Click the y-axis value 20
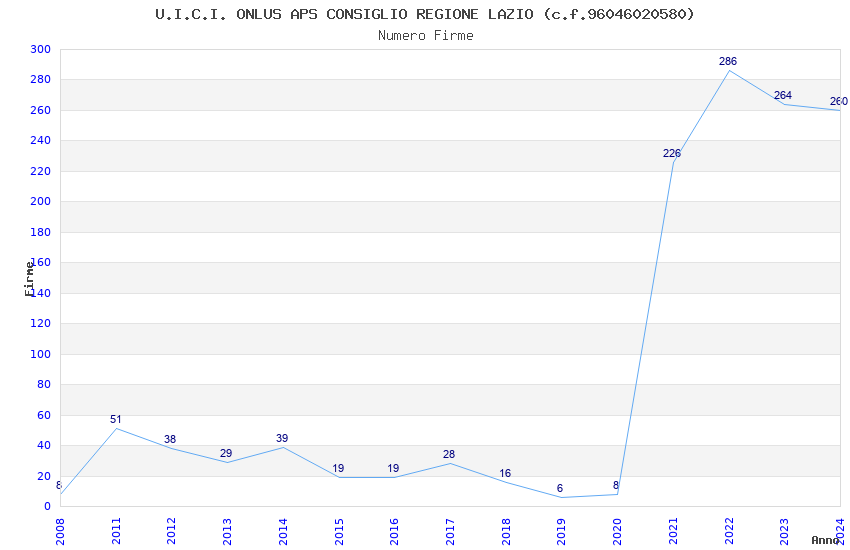 click(44, 476)
